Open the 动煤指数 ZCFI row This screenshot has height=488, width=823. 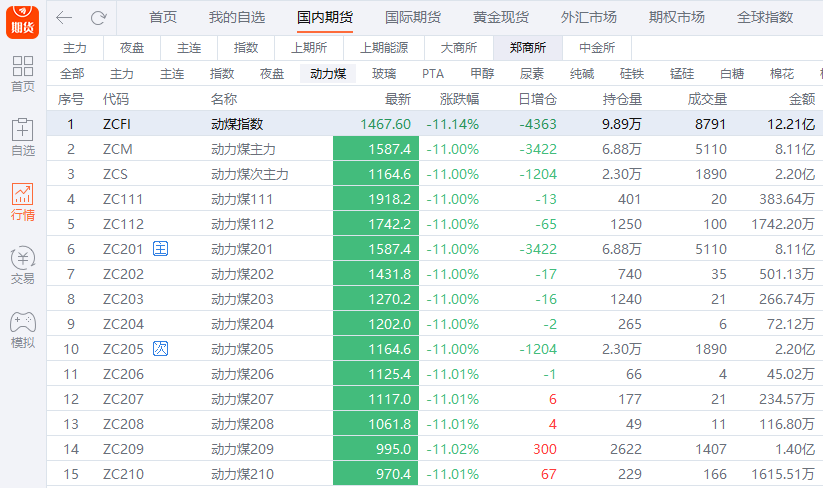click(x=237, y=124)
